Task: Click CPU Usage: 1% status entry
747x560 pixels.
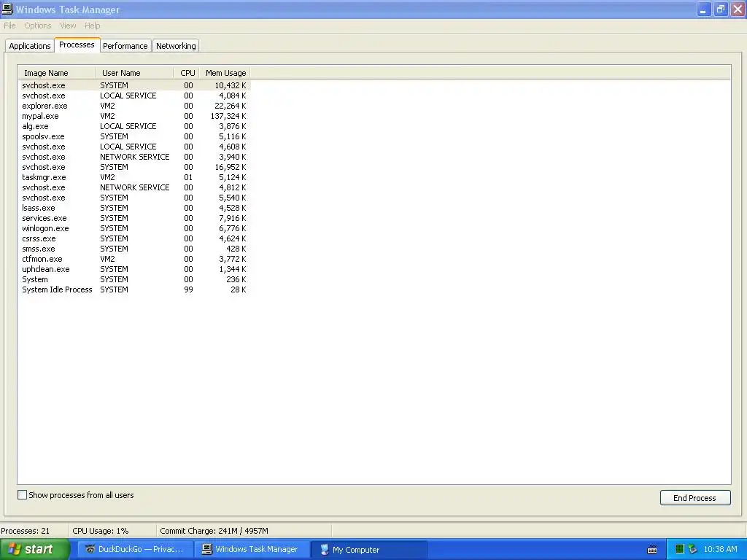Action: [x=101, y=531]
